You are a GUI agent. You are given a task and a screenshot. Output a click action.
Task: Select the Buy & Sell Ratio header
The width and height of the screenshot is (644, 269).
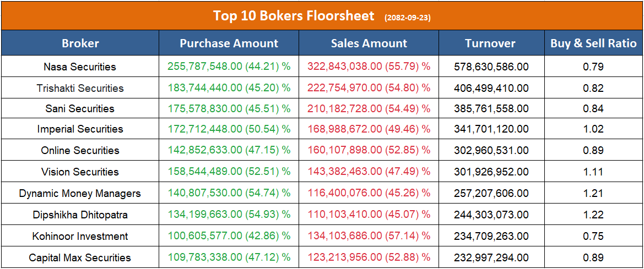593,43
